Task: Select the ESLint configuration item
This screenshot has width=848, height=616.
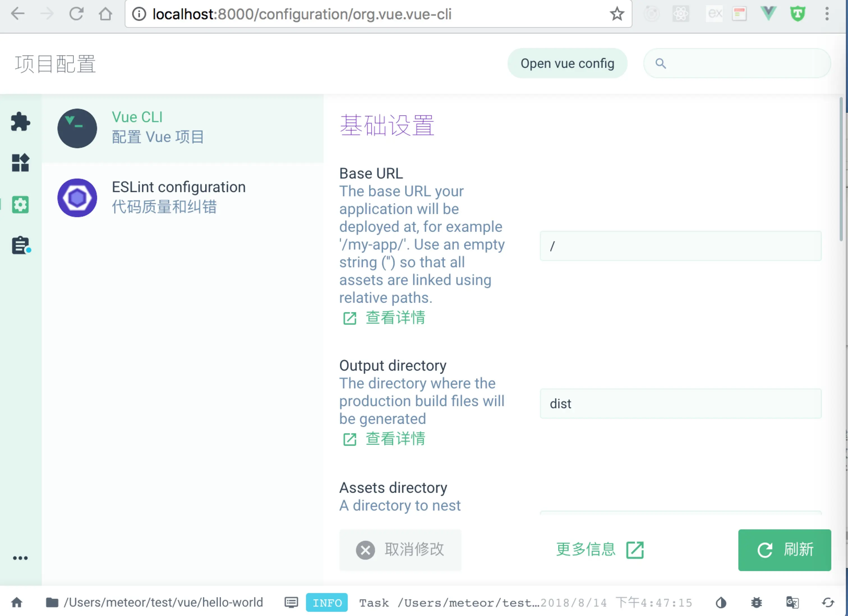Action: click(183, 197)
